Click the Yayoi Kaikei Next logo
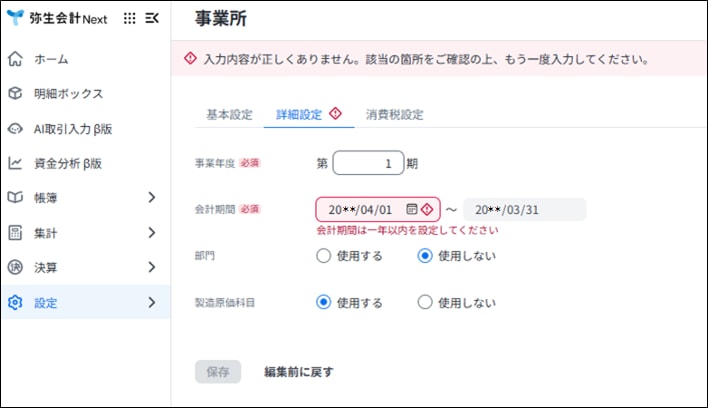This screenshot has width=708, height=408. point(57,19)
